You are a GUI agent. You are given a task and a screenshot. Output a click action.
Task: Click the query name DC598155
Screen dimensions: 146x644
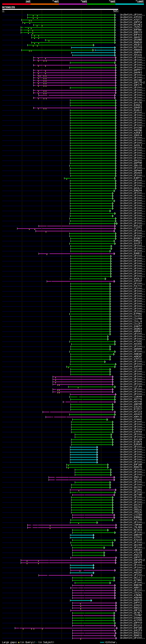click(x=8, y=7)
